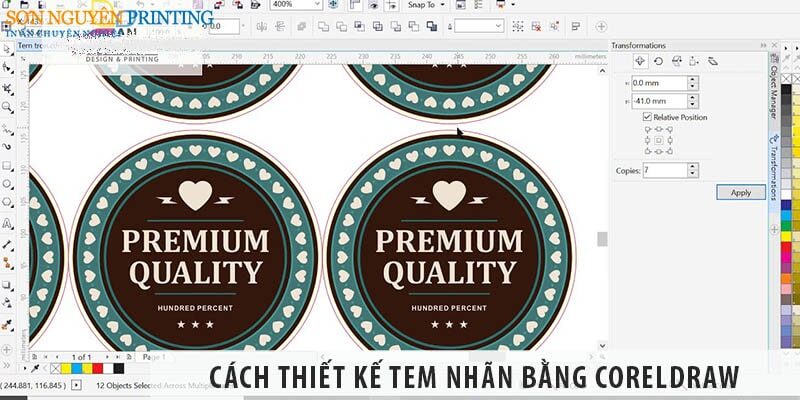Open the Position tab in the Transformations docker
Viewport: 800px width, 400px height.
click(640, 61)
